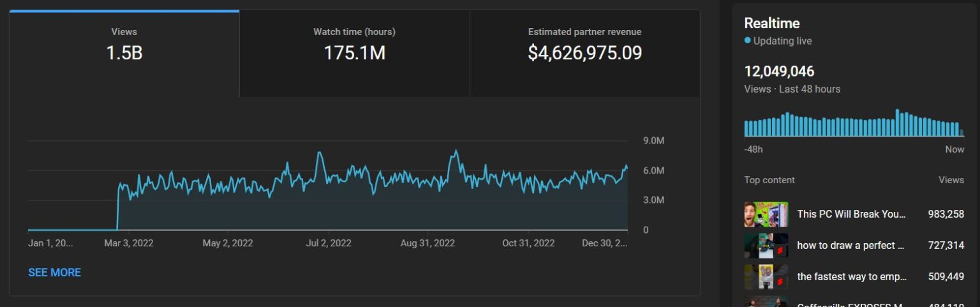The height and width of the screenshot is (307, 980).
Task: Click the views chart line near Jul 2, 2022
Action: (x=319, y=153)
